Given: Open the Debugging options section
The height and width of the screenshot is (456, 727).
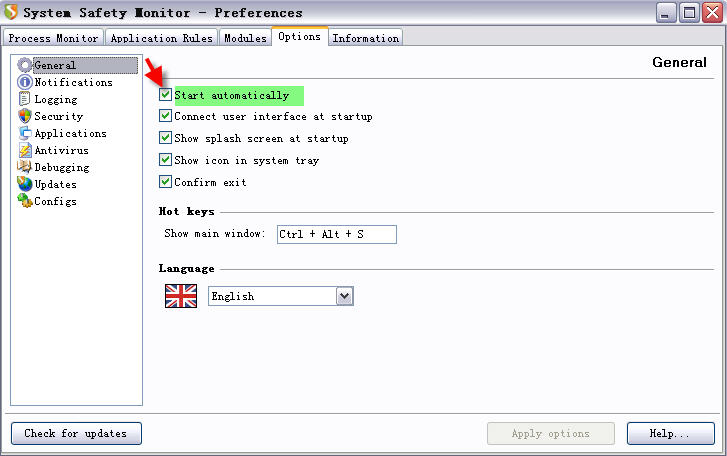Looking at the screenshot, I should click(62, 168).
